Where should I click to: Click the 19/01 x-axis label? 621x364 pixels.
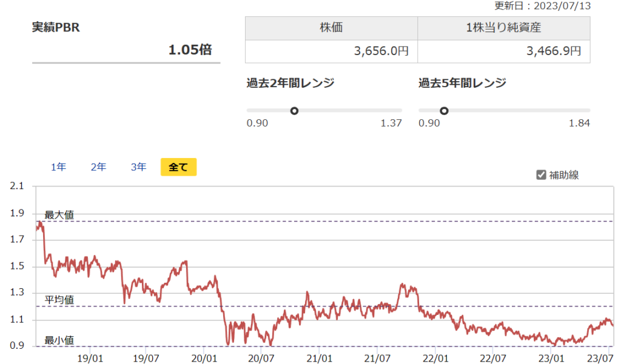click(x=90, y=359)
